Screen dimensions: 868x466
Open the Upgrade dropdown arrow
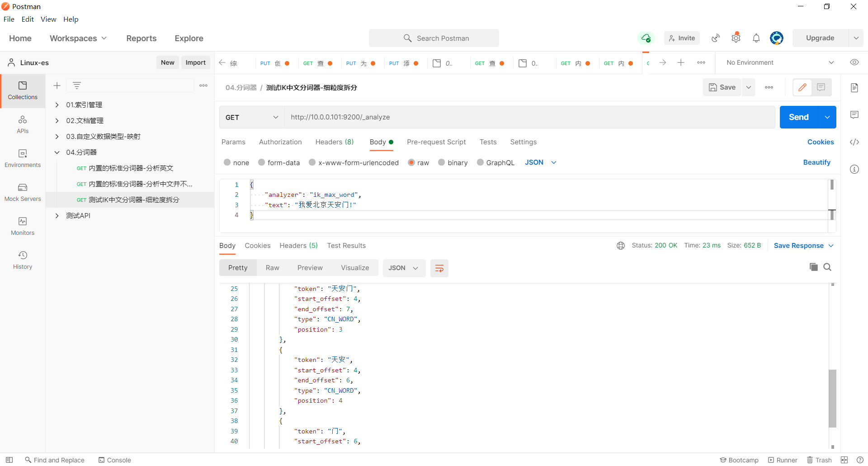[856, 38]
